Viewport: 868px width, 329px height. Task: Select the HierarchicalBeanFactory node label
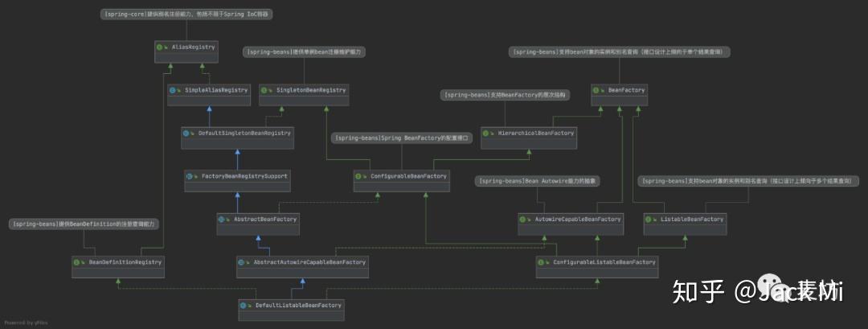click(536, 133)
